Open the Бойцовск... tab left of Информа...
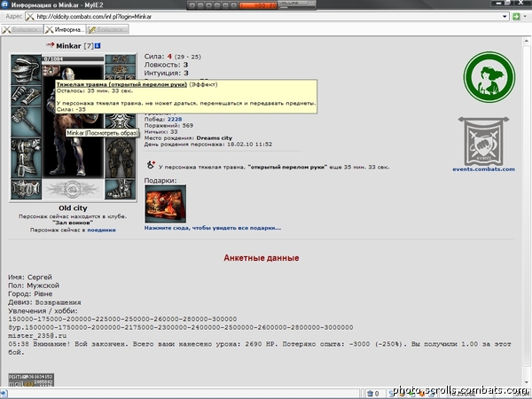Image resolution: width=532 pixels, height=399 pixels. [x=22, y=29]
